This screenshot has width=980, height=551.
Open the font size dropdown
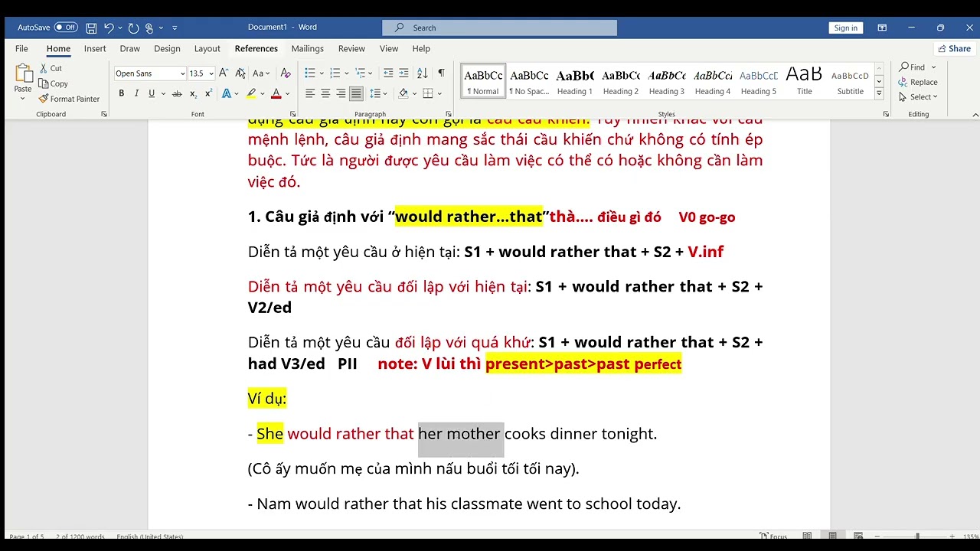[x=211, y=73]
